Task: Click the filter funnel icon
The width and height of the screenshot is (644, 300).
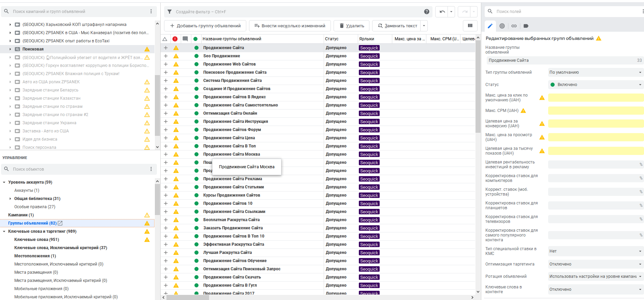Action: pyautogui.click(x=170, y=12)
